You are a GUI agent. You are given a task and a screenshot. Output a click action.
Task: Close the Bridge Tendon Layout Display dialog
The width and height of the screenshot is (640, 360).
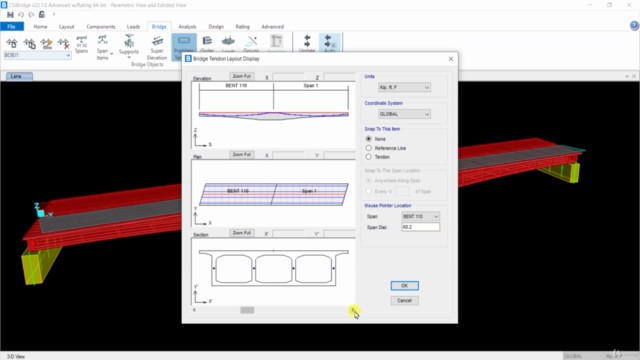click(451, 59)
